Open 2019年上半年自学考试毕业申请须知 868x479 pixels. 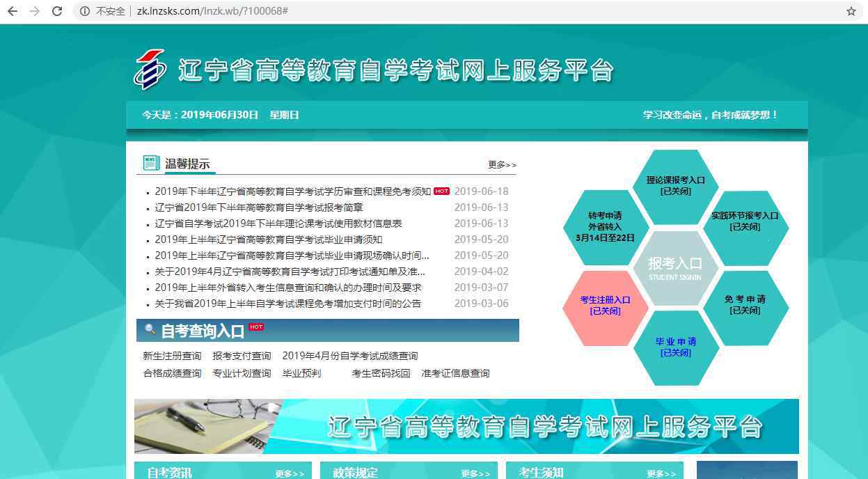268,239
